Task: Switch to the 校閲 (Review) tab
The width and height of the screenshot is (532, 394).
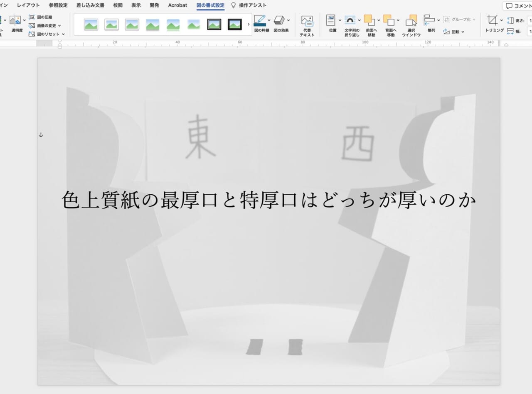Action: tap(117, 5)
